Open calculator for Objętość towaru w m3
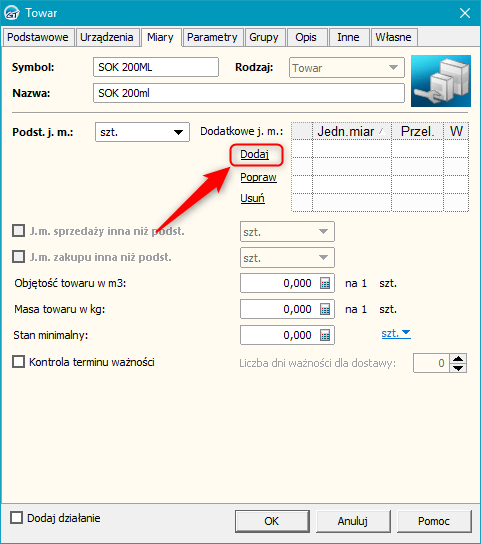Image resolution: width=481 pixels, height=544 pixels. (325, 283)
